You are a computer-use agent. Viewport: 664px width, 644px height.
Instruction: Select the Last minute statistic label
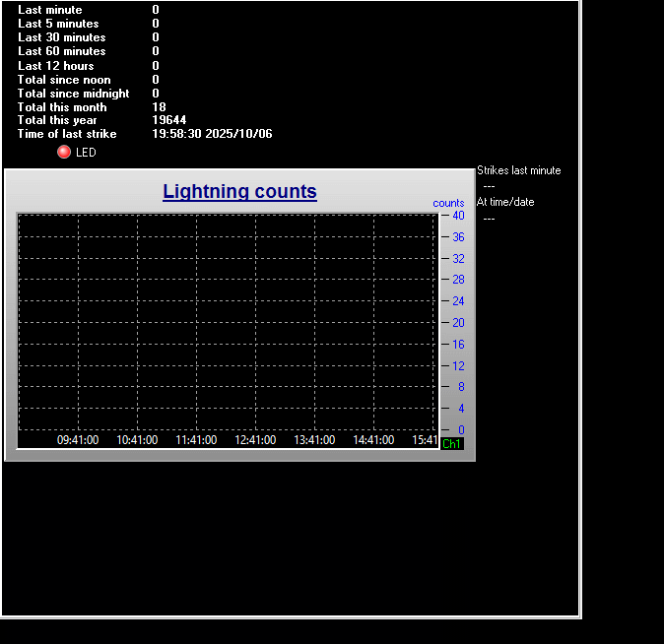[x=50, y=10]
